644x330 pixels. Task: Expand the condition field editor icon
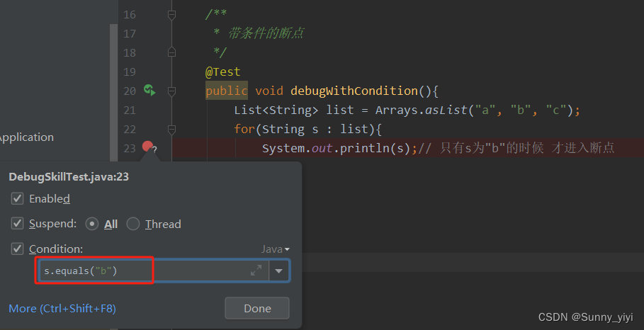[256, 270]
